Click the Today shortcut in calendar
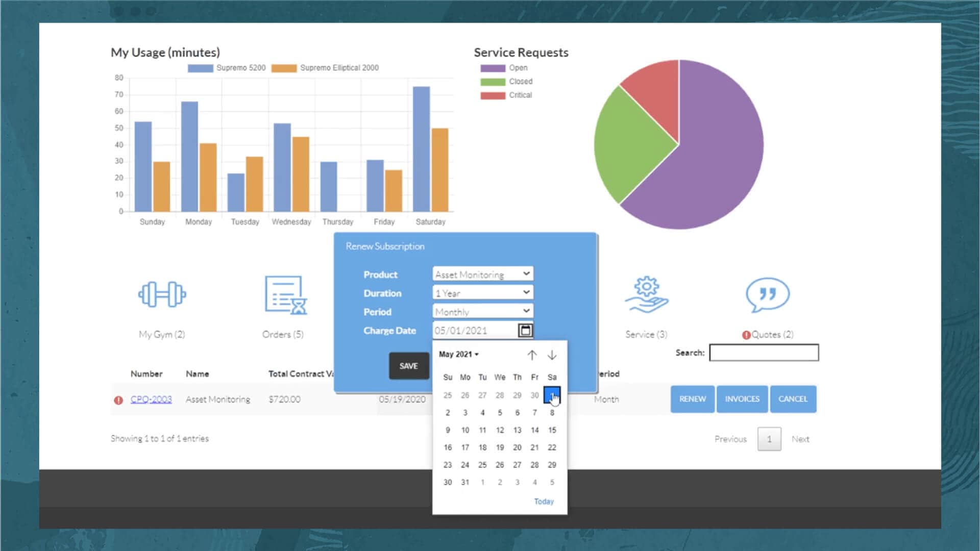The image size is (980, 551). pos(543,501)
